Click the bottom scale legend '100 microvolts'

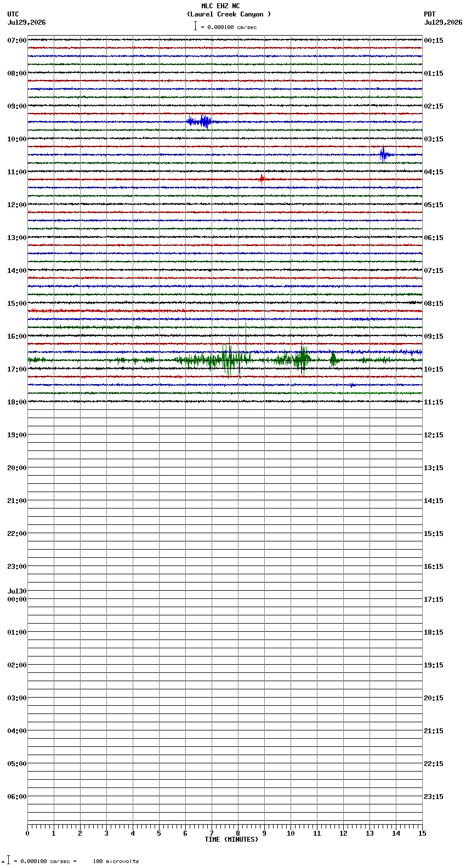[x=116, y=861]
